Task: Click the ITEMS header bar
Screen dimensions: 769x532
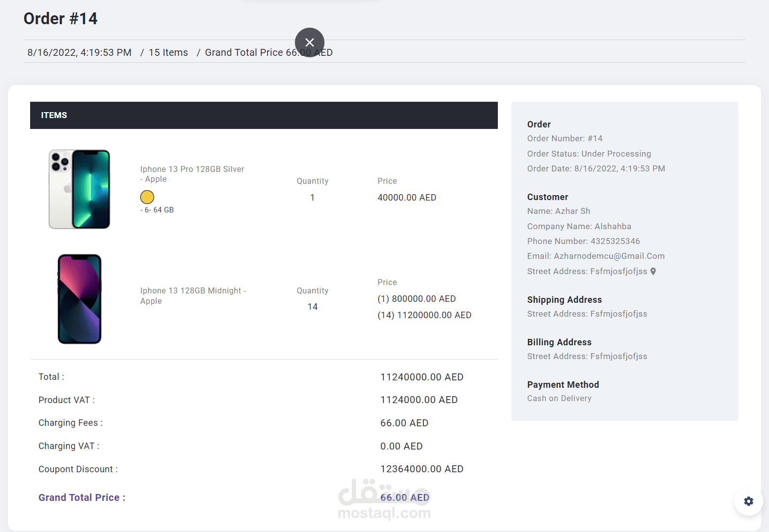Action: (54, 115)
